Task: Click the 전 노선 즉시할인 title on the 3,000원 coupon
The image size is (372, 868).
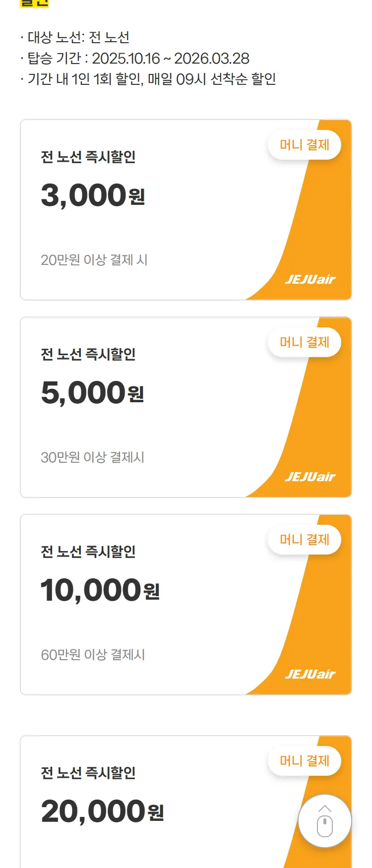Action: click(x=88, y=157)
